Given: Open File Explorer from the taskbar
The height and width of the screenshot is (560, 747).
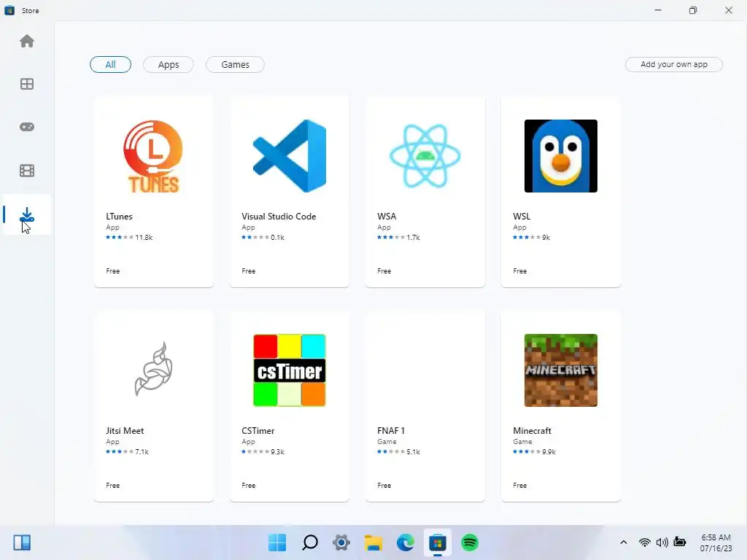Looking at the screenshot, I should (x=373, y=542).
